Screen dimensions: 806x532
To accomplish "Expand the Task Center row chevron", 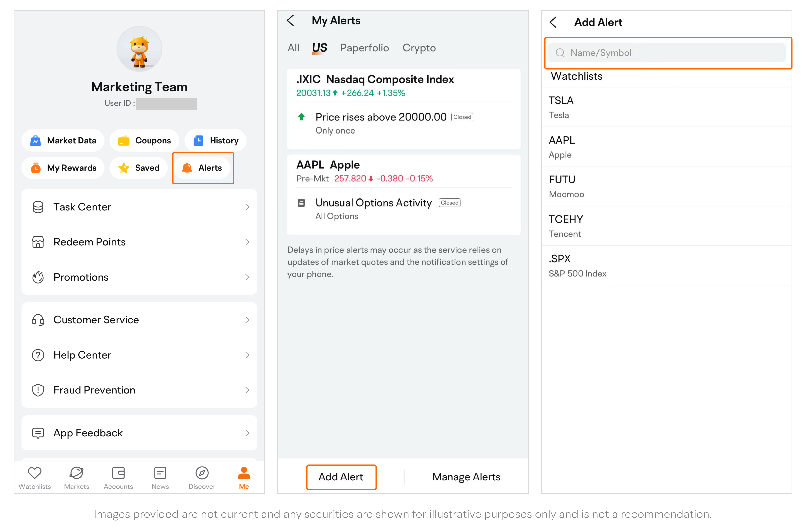I will pyautogui.click(x=247, y=207).
